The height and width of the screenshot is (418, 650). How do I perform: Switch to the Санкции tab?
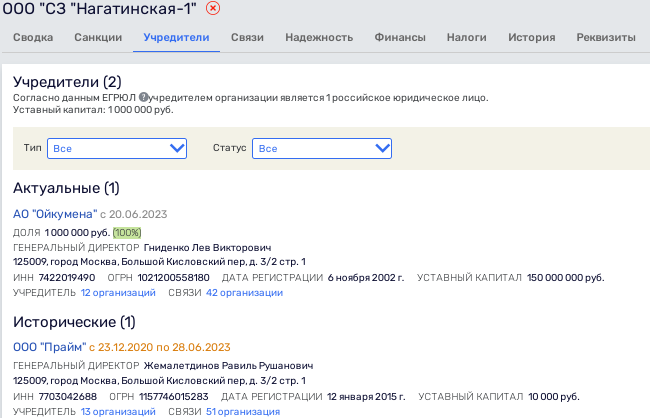(98, 37)
